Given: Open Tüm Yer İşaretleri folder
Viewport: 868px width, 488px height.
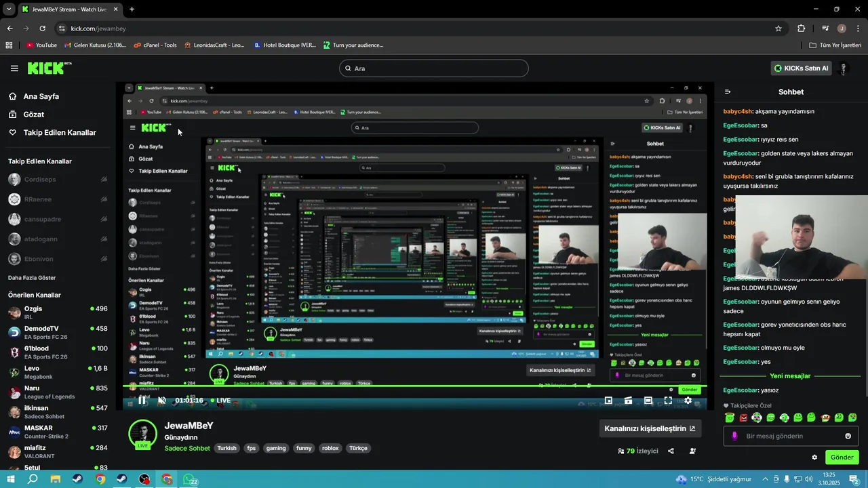Looking at the screenshot, I should [x=835, y=45].
